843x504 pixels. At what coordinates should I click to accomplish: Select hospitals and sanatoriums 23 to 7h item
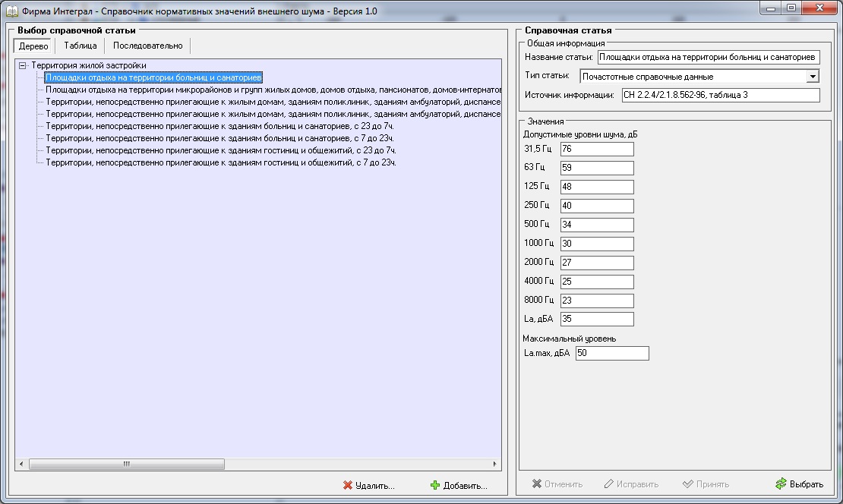point(220,126)
